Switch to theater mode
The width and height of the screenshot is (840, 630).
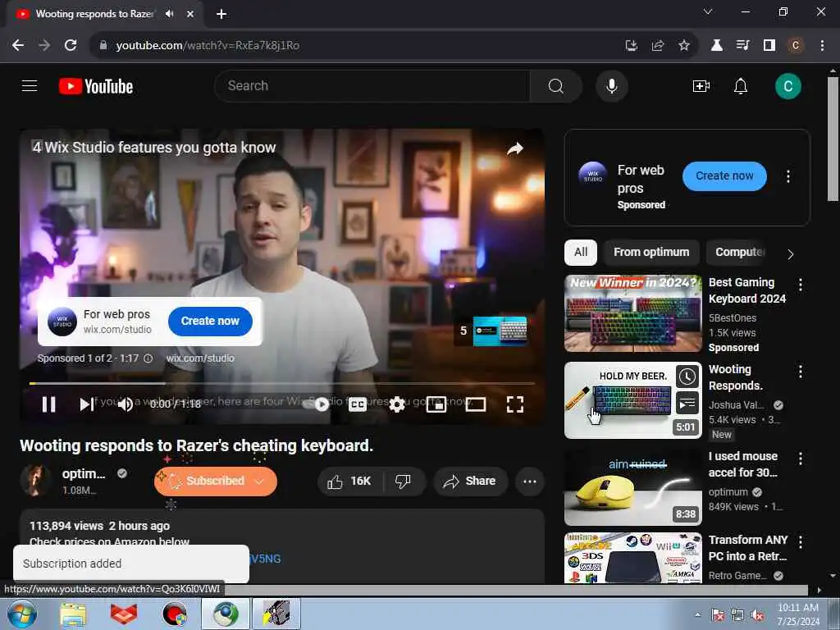pos(476,404)
